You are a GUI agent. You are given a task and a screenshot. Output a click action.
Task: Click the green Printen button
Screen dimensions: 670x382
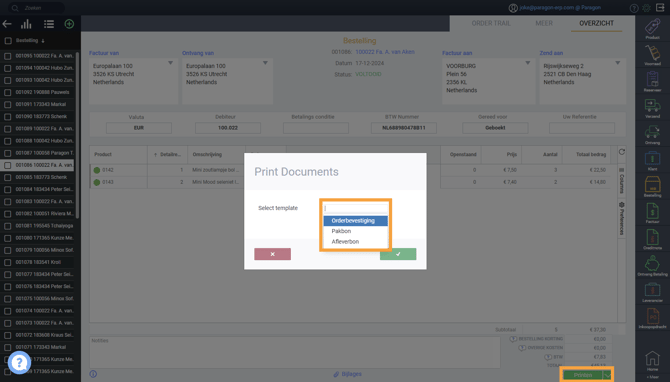[x=582, y=375]
